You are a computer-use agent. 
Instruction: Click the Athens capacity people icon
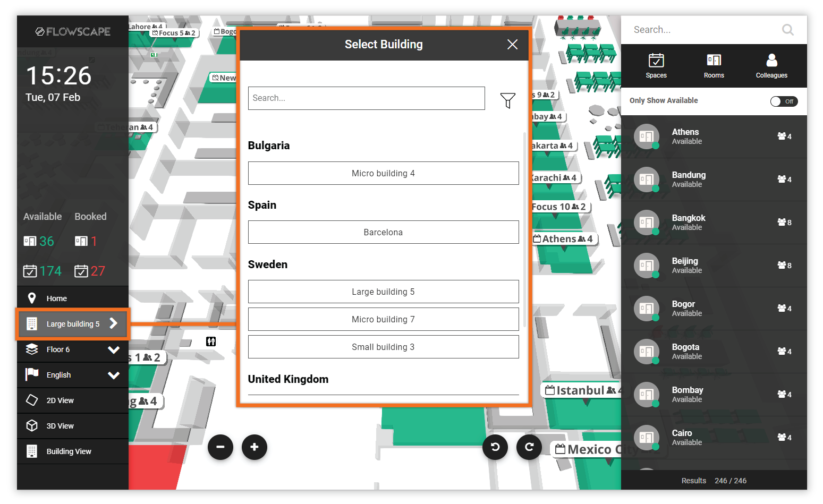click(x=782, y=136)
